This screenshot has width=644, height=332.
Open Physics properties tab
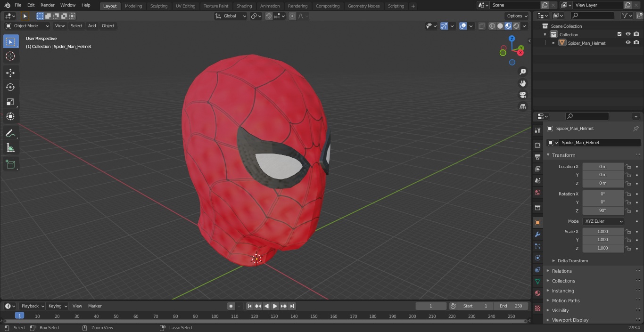(x=537, y=258)
